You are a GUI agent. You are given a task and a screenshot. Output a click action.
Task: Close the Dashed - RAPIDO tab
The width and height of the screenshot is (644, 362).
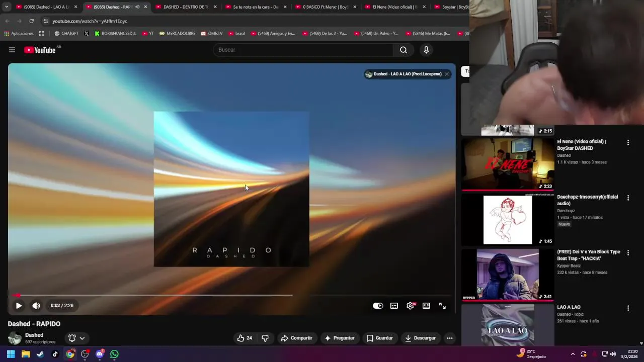[145, 7]
